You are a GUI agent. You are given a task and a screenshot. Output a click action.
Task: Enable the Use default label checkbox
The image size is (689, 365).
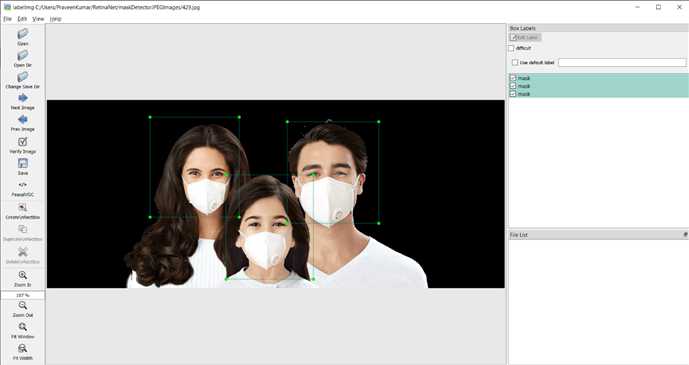515,62
